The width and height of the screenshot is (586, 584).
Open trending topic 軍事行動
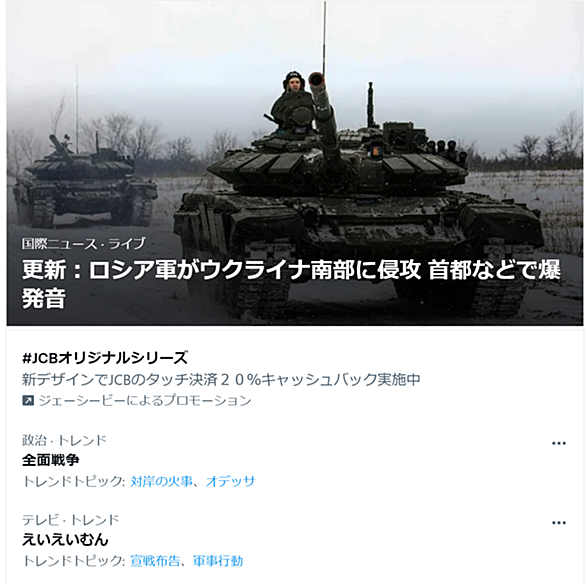click(218, 561)
